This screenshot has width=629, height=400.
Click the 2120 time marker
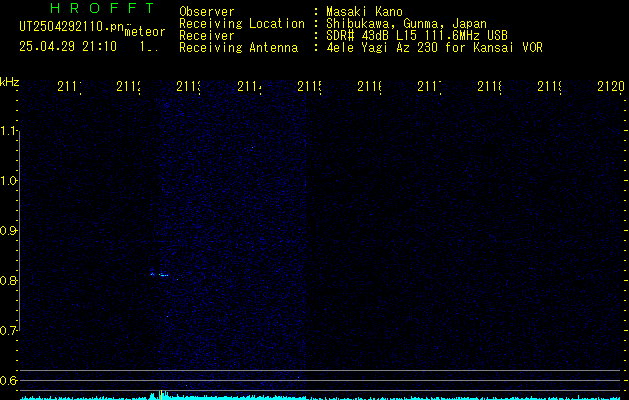tap(611, 87)
